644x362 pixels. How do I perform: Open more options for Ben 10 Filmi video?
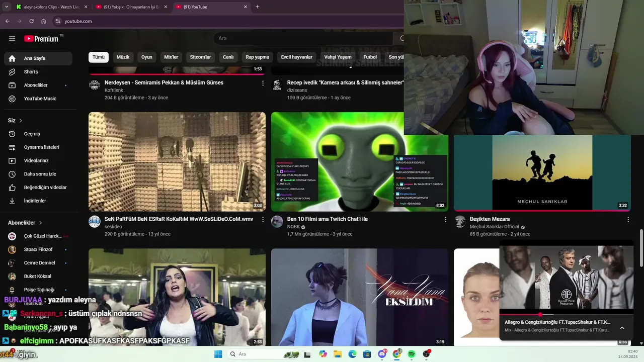[445, 220]
